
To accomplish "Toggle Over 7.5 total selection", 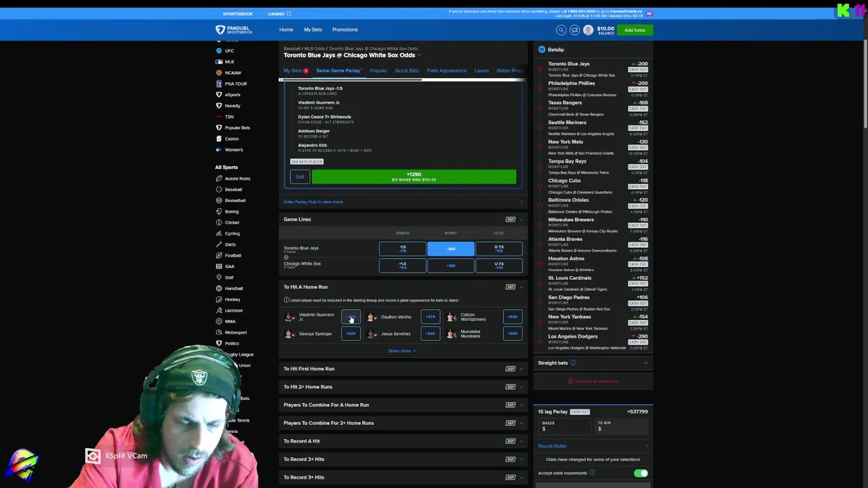I will [x=498, y=249].
